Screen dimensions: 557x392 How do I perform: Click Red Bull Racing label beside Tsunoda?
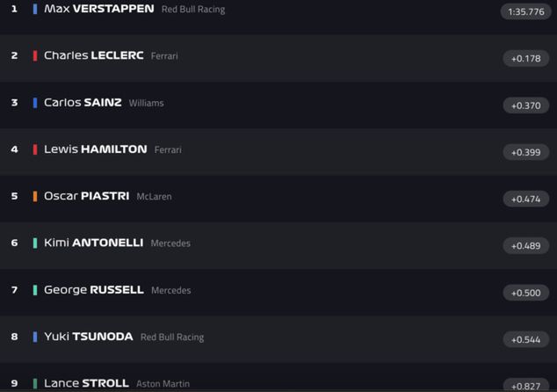coord(172,337)
